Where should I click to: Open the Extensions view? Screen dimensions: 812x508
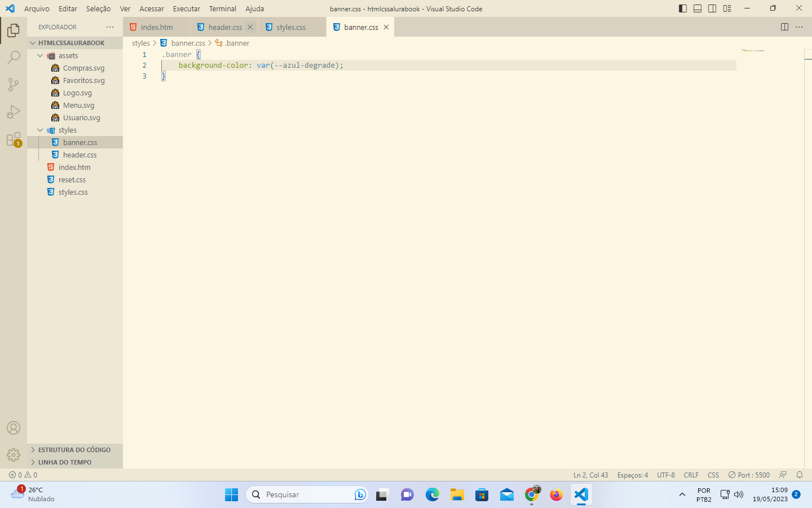click(14, 139)
